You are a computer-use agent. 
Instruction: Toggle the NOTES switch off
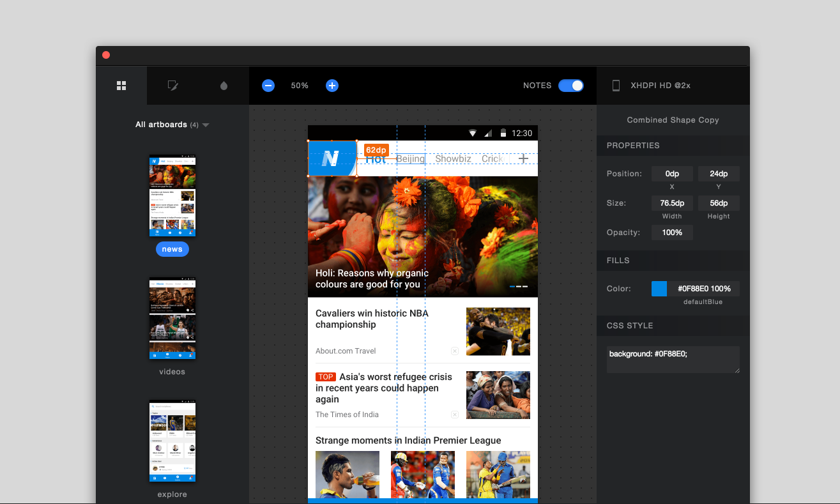point(571,86)
